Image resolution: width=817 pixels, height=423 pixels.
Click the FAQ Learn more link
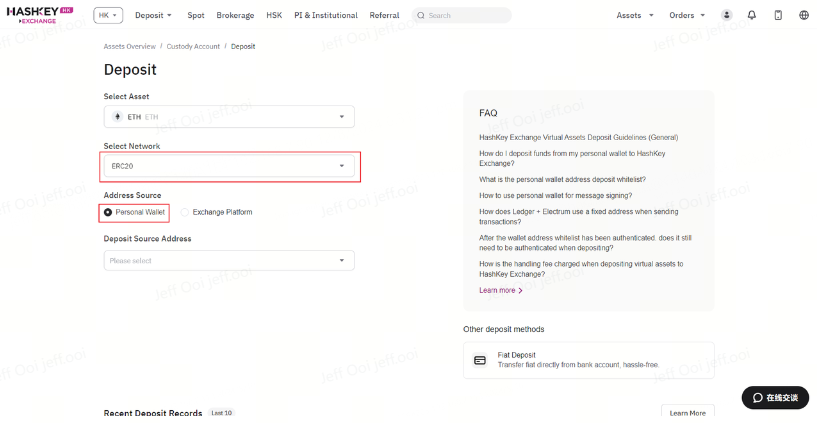coord(501,291)
